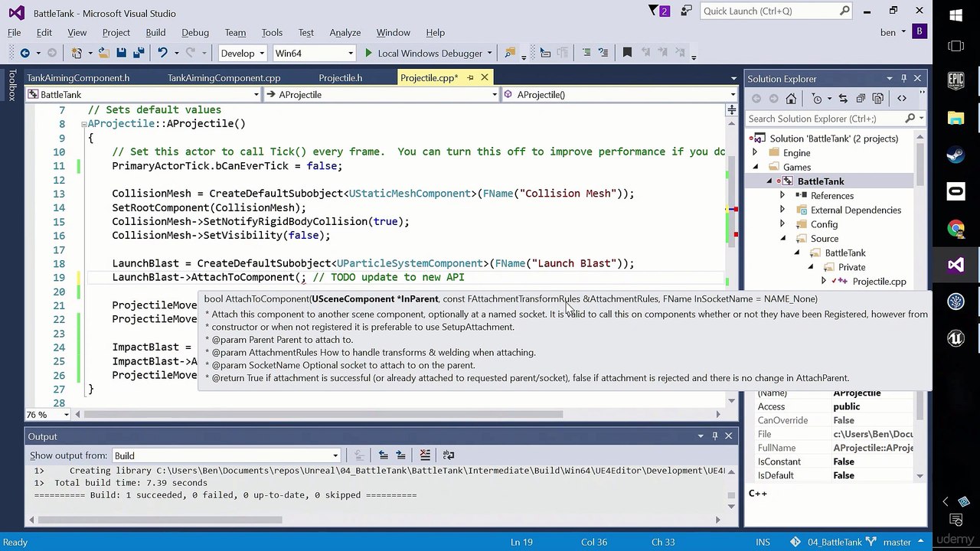Clear All in the Output panel
Screen dimensions: 980x551
point(425,455)
